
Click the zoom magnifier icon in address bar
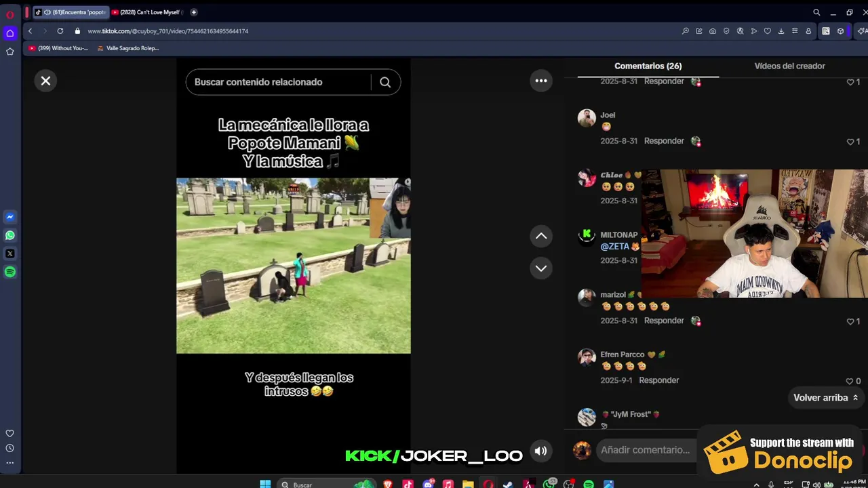pyautogui.click(x=686, y=31)
